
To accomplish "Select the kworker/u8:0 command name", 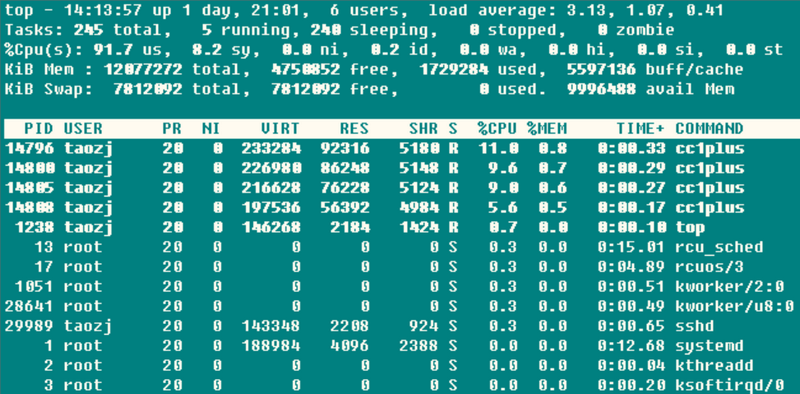I will (x=734, y=306).
